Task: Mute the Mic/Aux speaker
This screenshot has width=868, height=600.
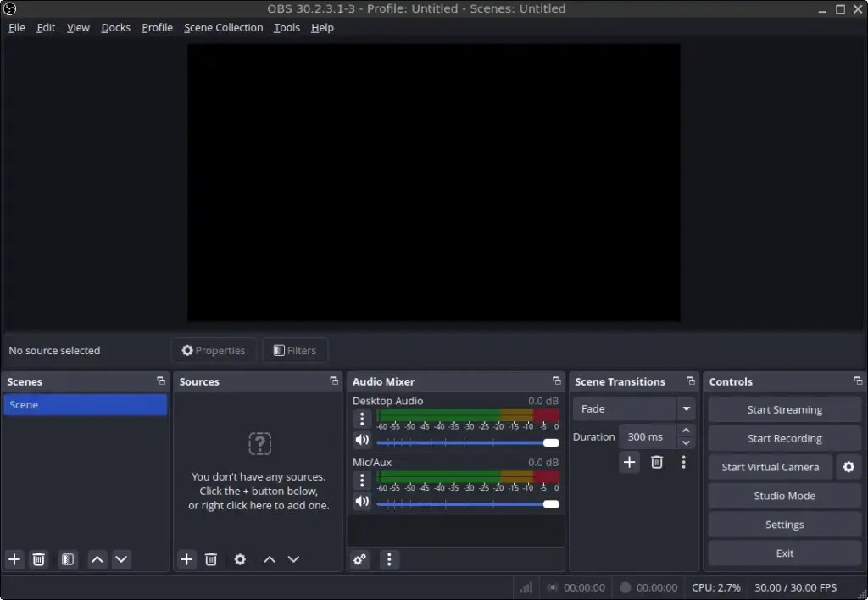Action: 362,501
